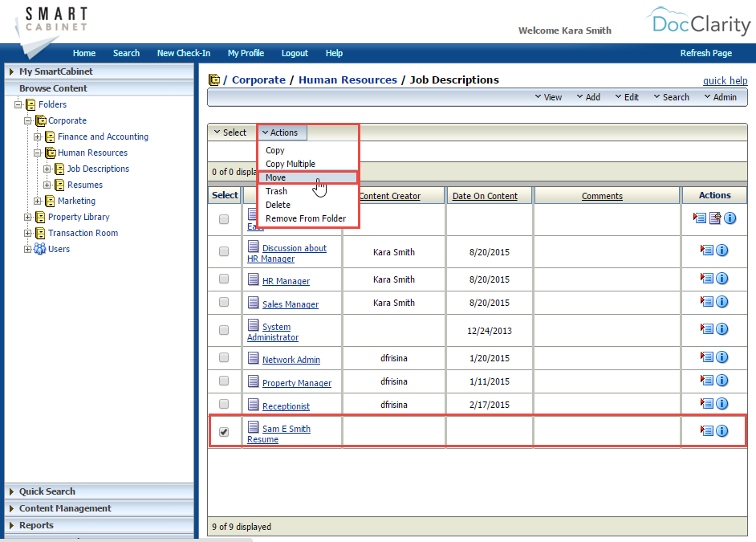Click the Users globe icon in the sidebar
The image size is (756, 542).
point(39,249)
